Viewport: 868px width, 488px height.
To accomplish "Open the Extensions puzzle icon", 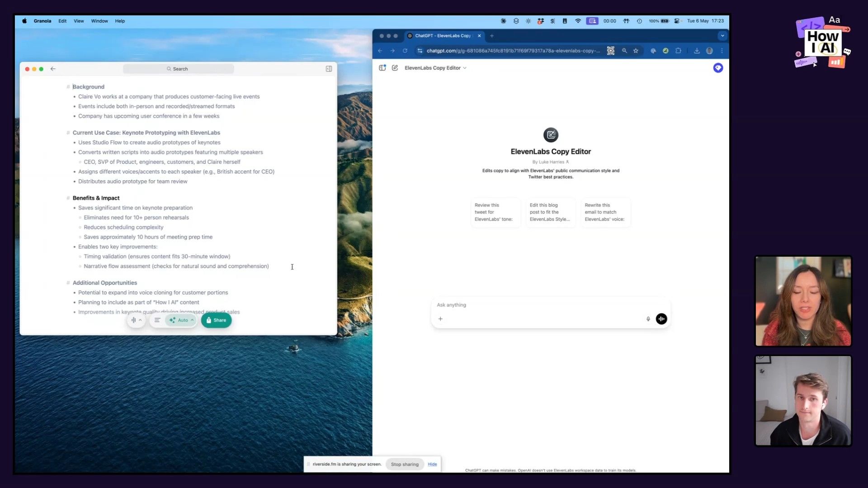I will click(x=678, y=51).
